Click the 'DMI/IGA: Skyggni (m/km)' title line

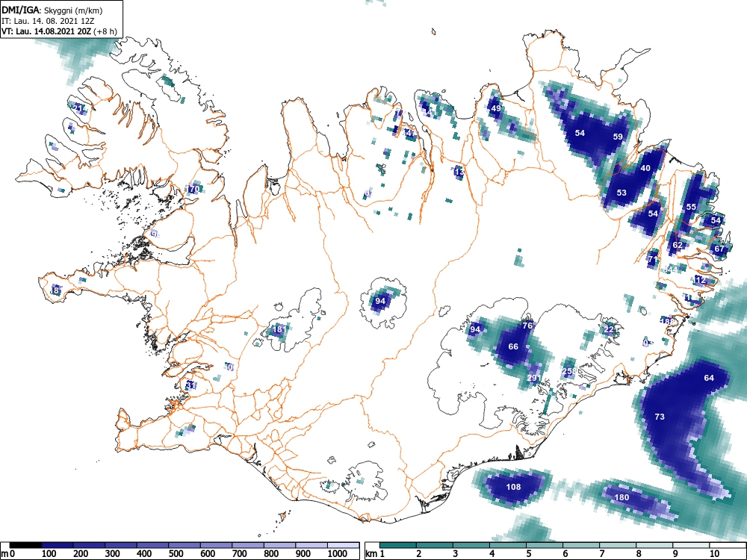52,10
